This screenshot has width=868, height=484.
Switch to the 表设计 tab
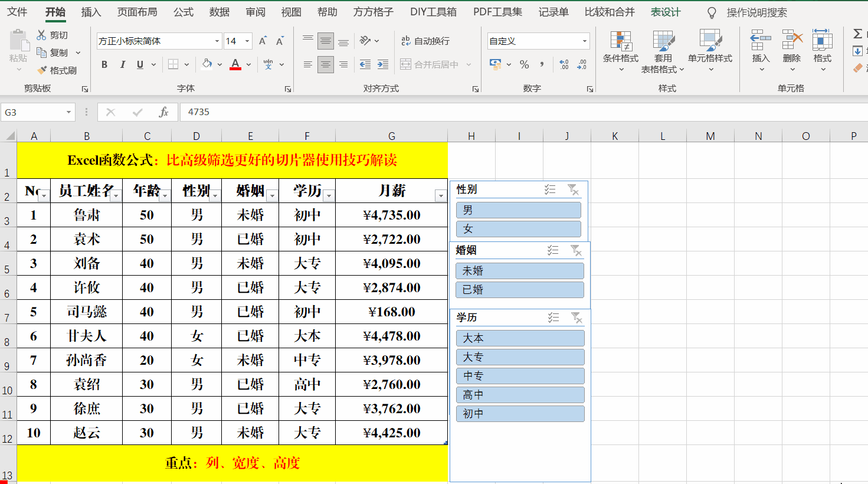(666, 12)
